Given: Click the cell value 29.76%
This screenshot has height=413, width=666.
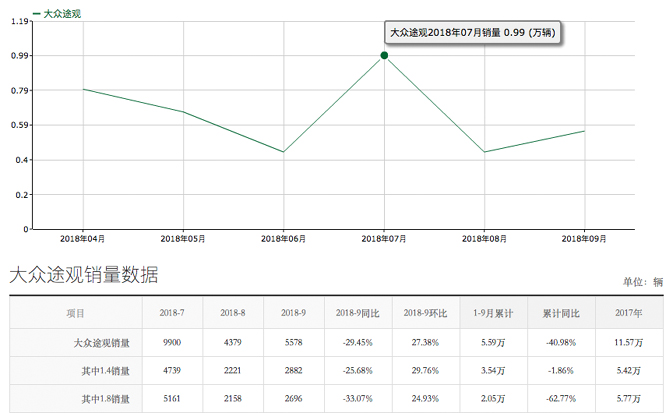Looking at the screenshot, I should click(425, 371).
